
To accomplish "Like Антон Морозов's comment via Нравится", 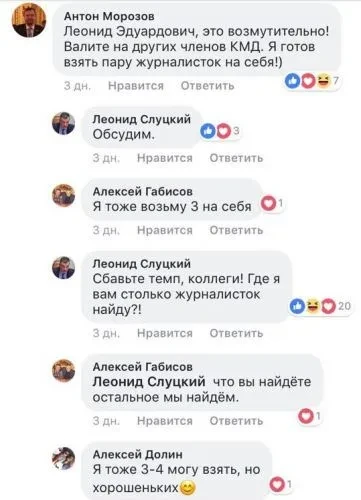I will pos(136,86).
